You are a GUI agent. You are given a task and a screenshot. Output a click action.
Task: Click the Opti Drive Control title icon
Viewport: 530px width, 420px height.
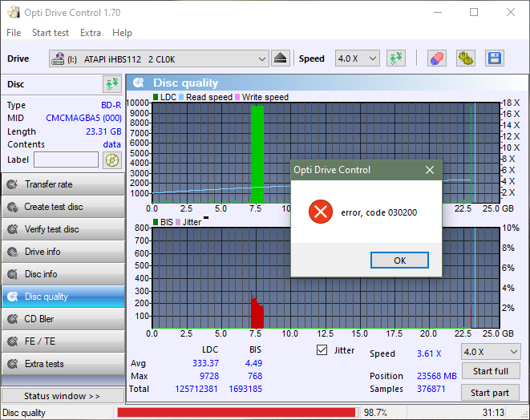pyautogui.click(x=14, y=13)
